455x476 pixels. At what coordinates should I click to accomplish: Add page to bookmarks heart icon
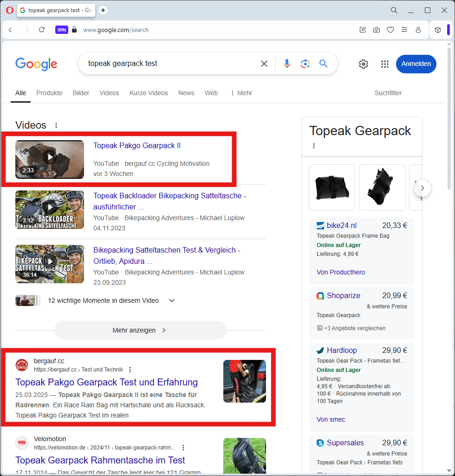coord(390,30)
